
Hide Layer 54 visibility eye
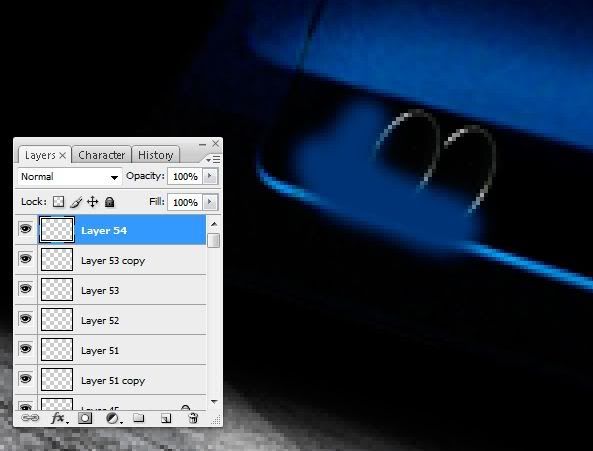tap(25, 229)
